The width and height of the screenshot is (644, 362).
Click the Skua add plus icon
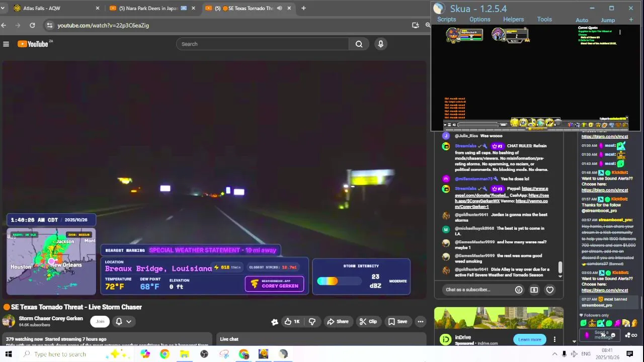point(631,20)
